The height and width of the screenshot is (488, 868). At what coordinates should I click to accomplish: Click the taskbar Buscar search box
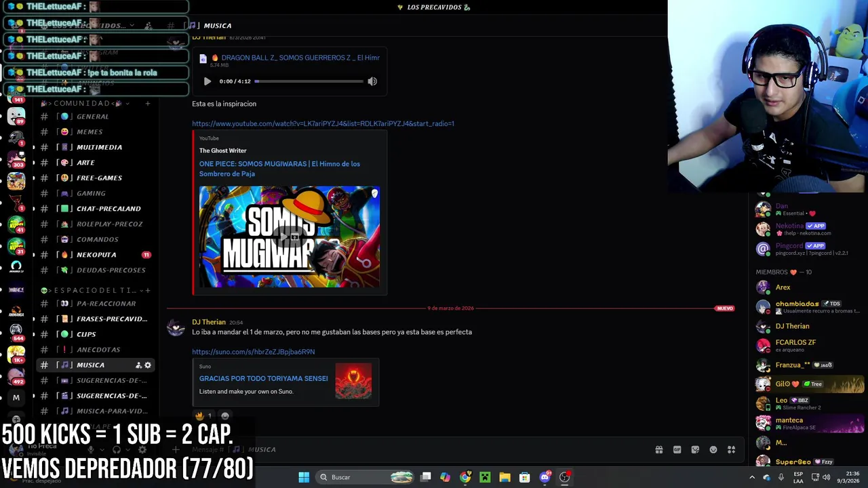[366, 477]
